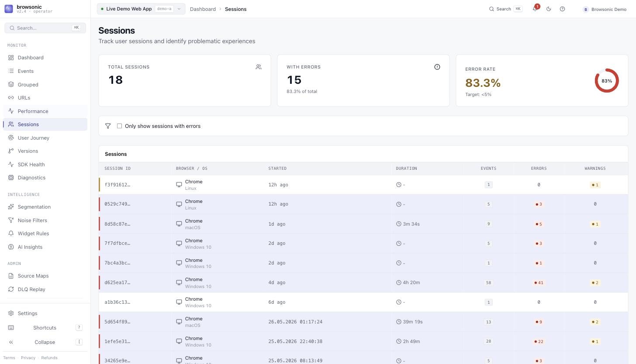Focus the sidebar Search input field
The image size is (636, 364).
[x=45, y=28]
